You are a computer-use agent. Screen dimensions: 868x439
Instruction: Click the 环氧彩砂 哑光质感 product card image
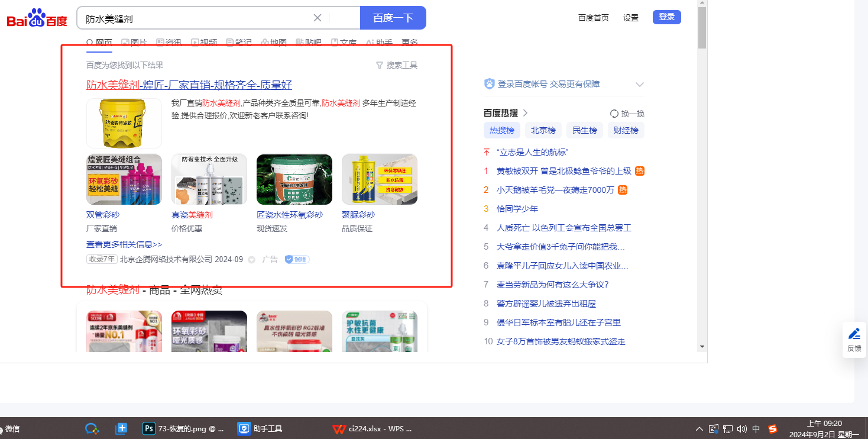(x=209, y=331)
